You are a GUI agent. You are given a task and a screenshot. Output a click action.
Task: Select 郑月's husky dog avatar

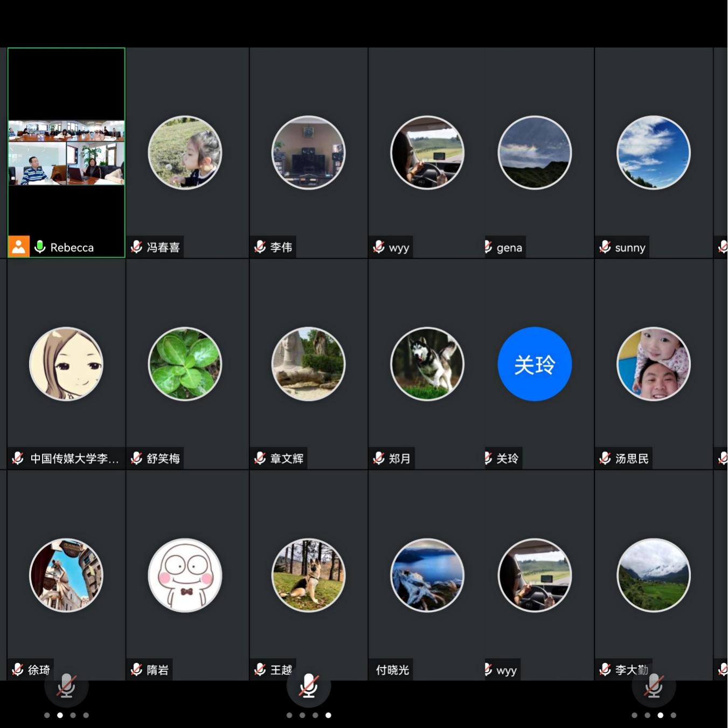coord(427,364)
